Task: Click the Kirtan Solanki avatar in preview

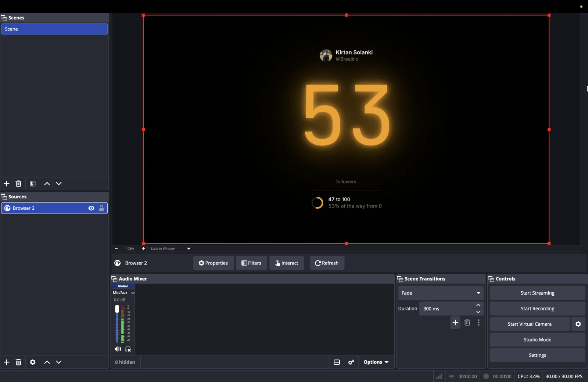Action: [326, 55]
